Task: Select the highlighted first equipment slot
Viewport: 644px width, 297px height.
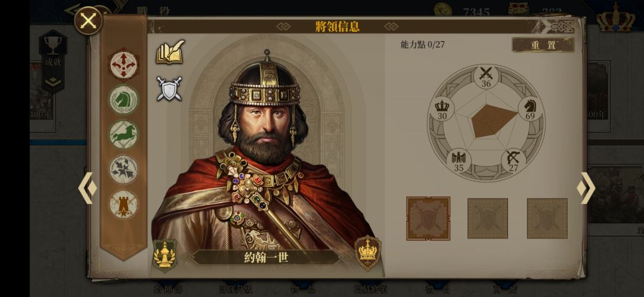Action: coord(428,218)
